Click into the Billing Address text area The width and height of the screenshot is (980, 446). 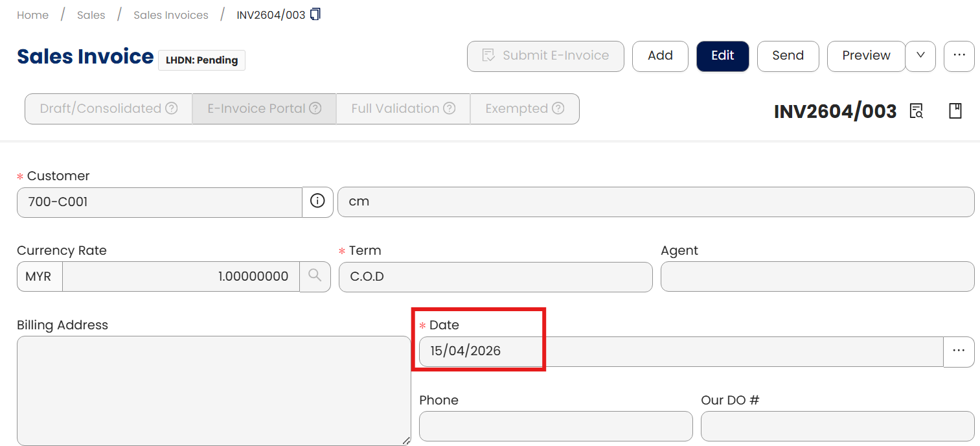coord(214,390)
